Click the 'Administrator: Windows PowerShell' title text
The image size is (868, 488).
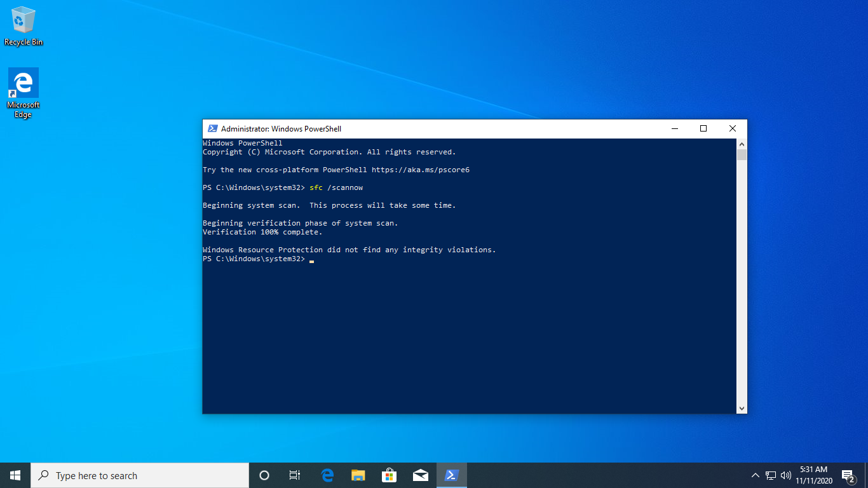[281, 128]
